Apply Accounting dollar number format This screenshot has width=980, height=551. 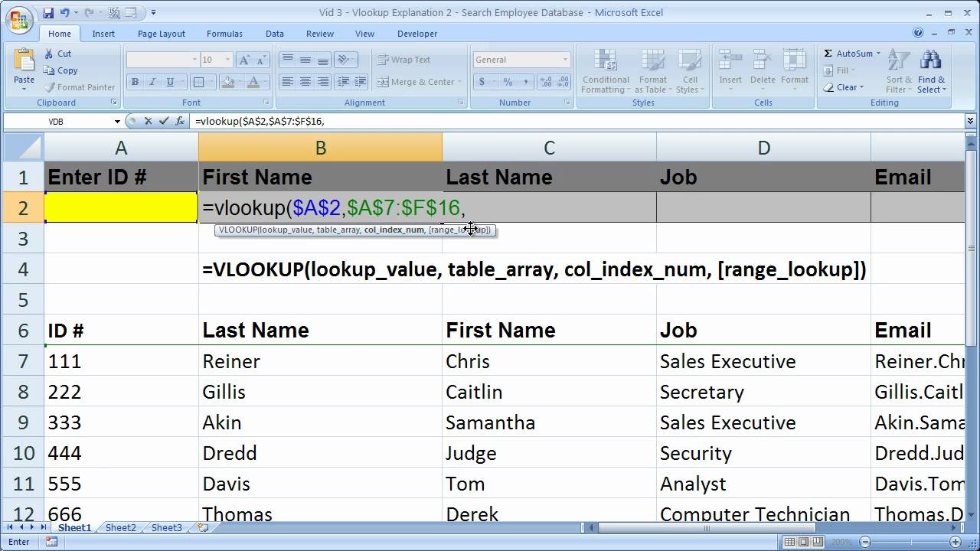click(x=482, y=82)
